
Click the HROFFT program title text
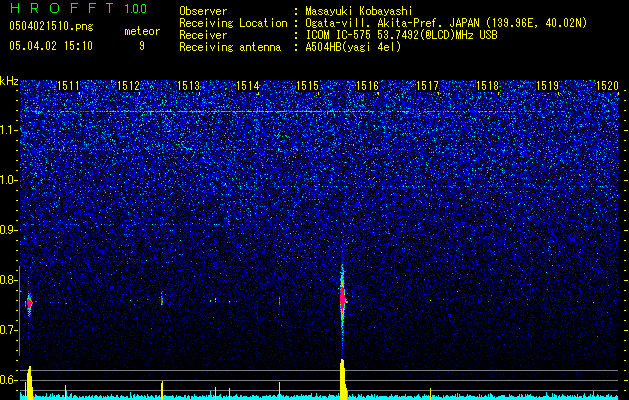(x=63, y=8)
